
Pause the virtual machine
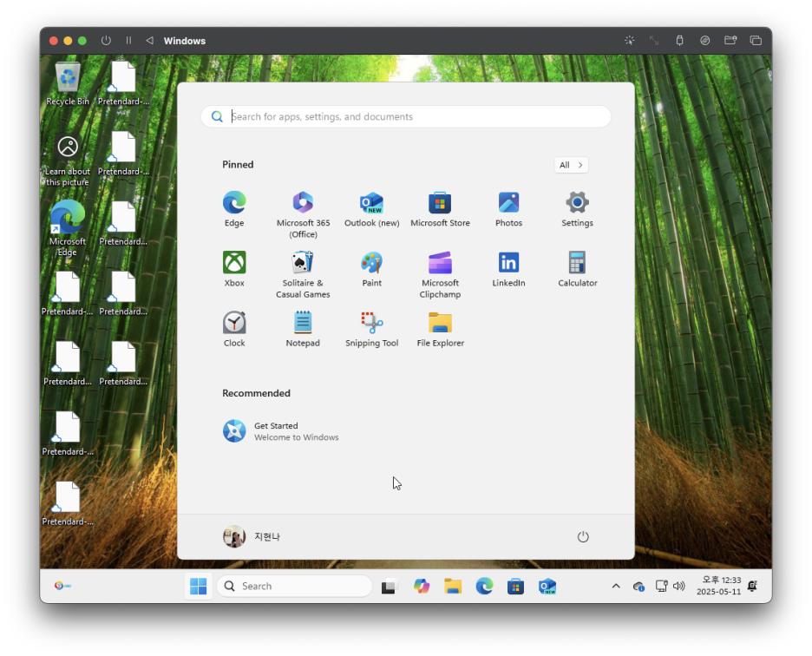(128, 41)
